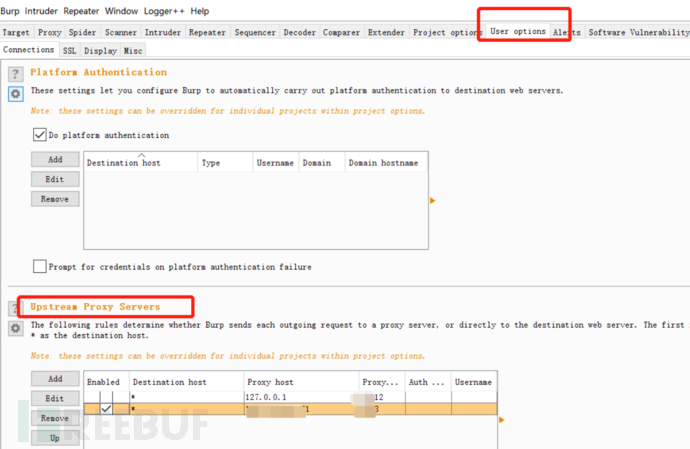Go to the Proxy tab

(49, 32)
